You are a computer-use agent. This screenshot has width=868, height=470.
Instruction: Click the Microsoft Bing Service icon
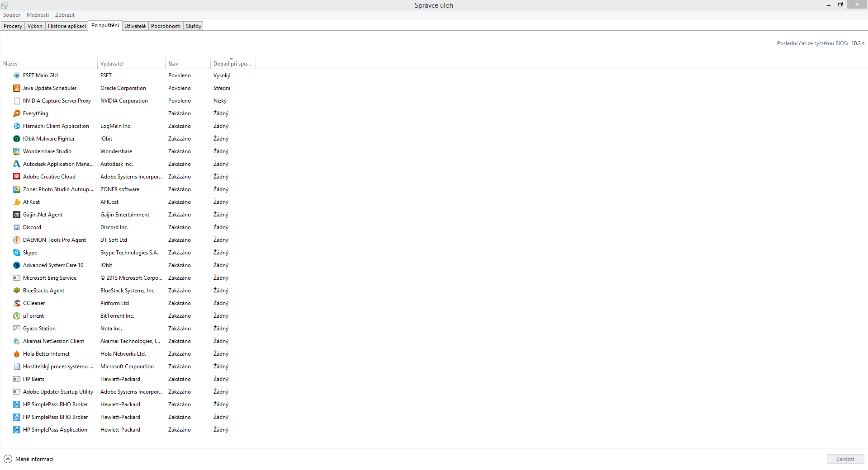[17, 278]
